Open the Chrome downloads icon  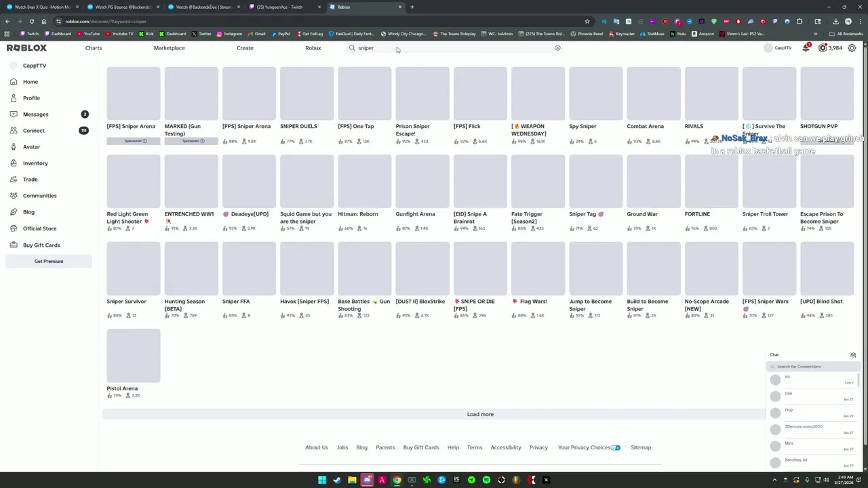coord(835,21)
